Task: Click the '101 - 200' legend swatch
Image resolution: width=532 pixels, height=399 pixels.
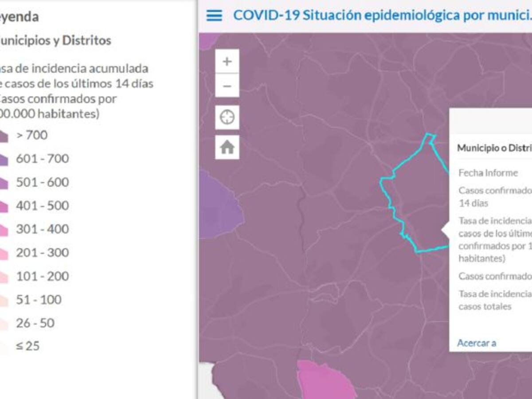Action: [x=3, y=277]
